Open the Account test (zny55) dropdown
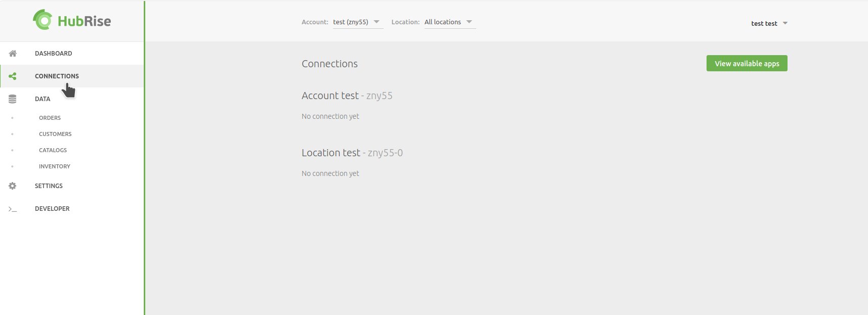This screenshot has width=868, height=315. (x=358, y=22)
